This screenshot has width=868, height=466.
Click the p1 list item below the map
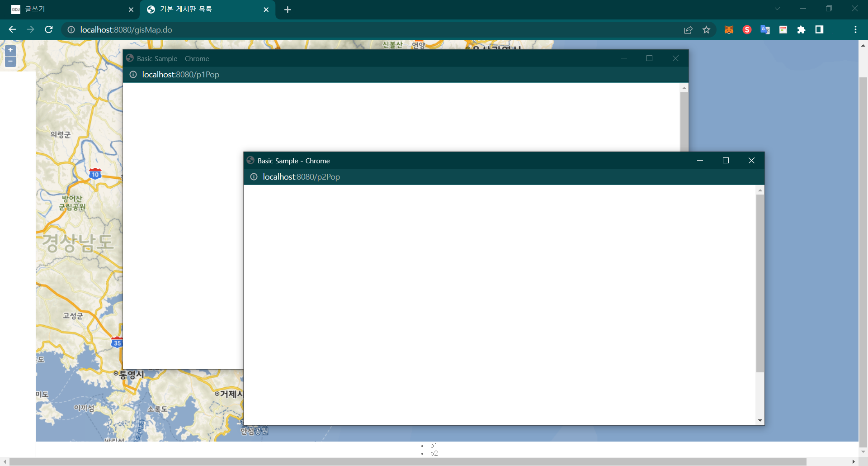click(x=434, y=446)
